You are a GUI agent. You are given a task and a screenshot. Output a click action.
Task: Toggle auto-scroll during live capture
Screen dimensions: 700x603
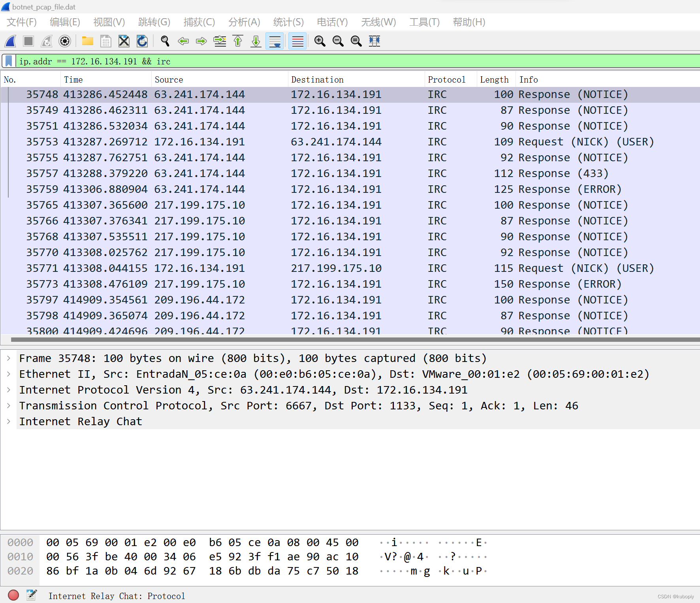point(275,41)
